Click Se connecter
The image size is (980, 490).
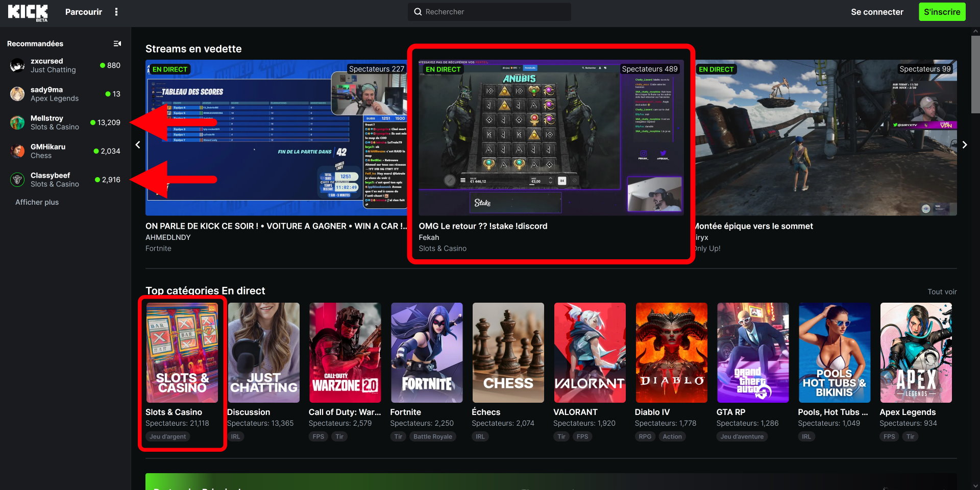click(x=877, y=12)
